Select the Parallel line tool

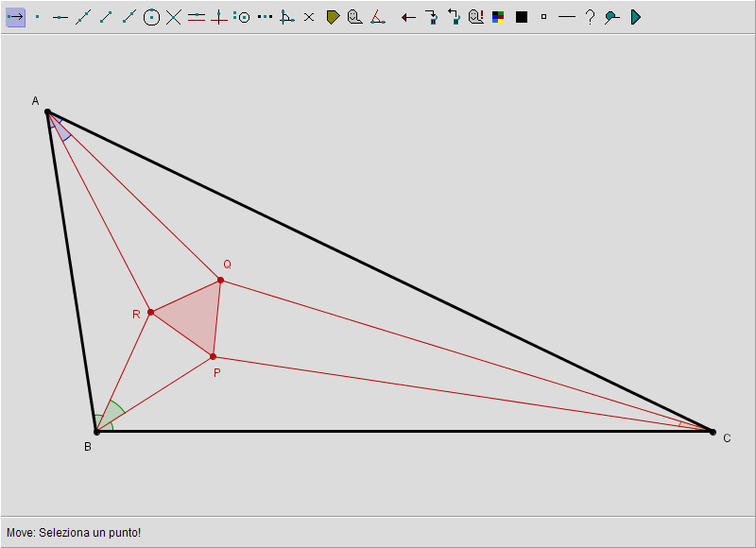[197, 17]
